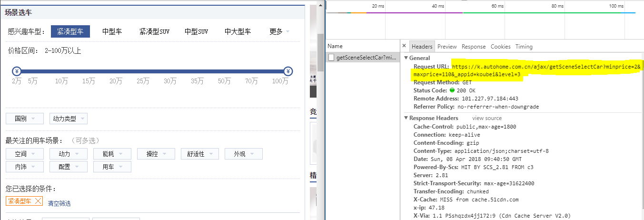Expand the 动力 scenario dropdown
644x220 pixels.
[x=68, y=154]
